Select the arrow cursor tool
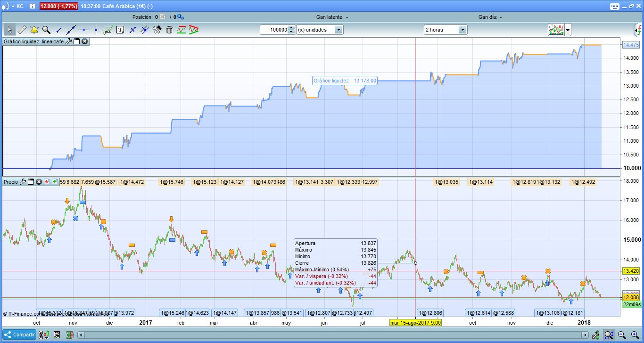 pos(9,30)
